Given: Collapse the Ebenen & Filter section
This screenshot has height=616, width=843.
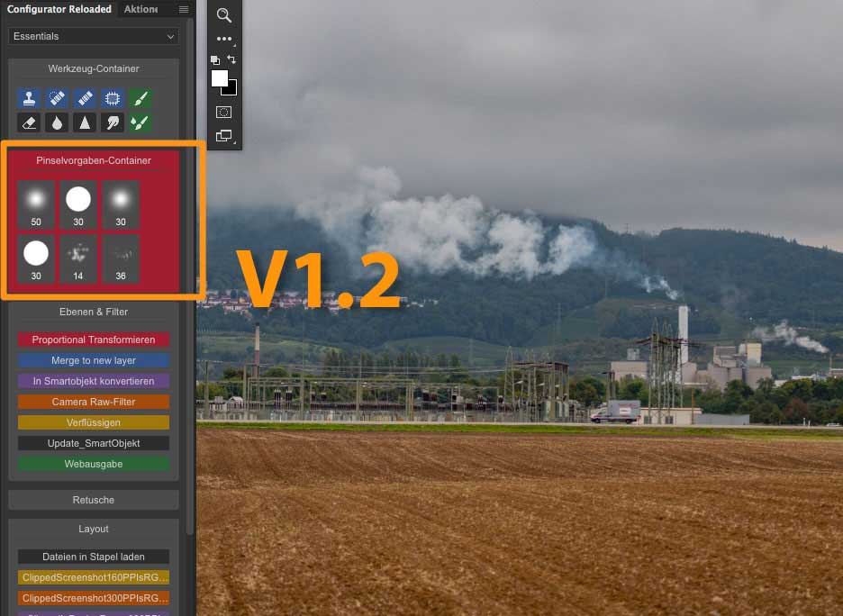Looking at the screenshot, I should click(x=94, y=312).
